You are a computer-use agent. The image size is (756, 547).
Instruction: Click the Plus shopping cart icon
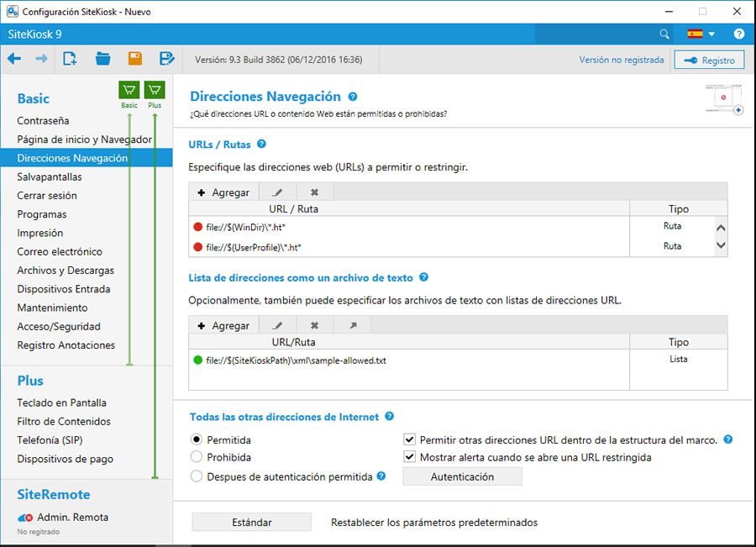click(155, 90)
